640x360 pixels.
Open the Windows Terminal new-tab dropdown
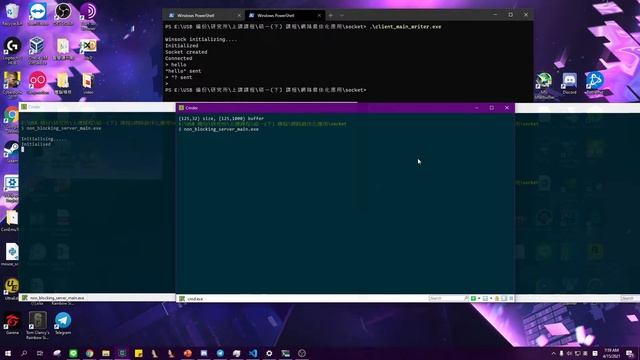pos(342,16)
